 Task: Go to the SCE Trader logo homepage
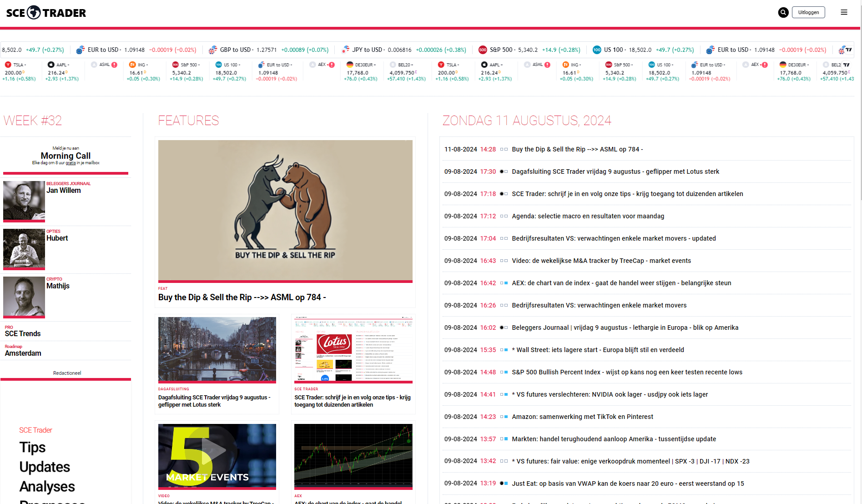46,12
